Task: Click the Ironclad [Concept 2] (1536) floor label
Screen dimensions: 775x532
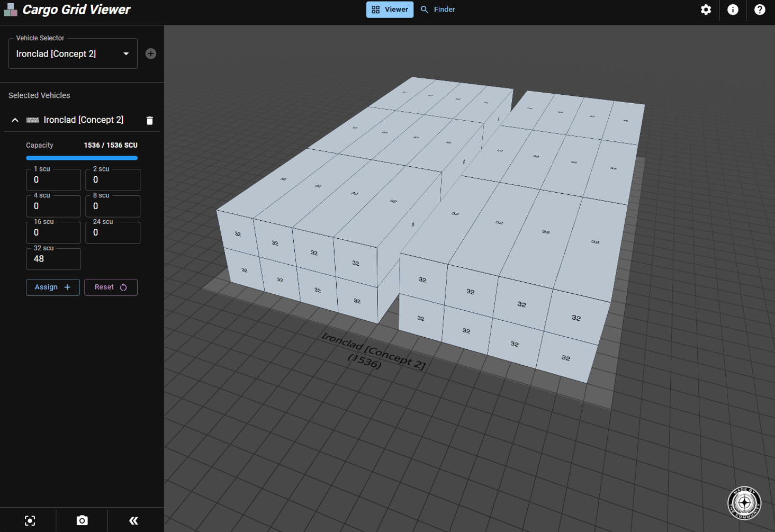Action: (x=373, y=350)
